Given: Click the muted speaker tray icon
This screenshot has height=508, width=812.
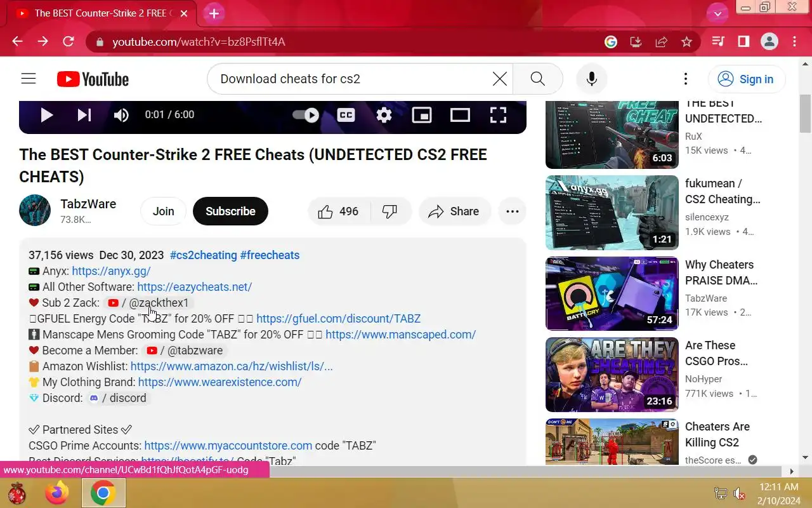Looking at the screenshot, I should tap(739, 493).
